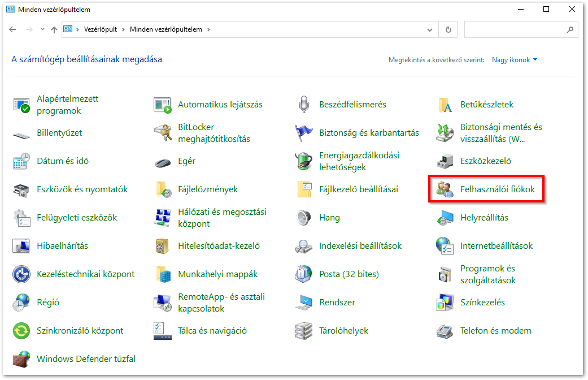This screenshot has height=380, width=588.
Task: Click the Színkezelés icon
Action: click(445, 303)
